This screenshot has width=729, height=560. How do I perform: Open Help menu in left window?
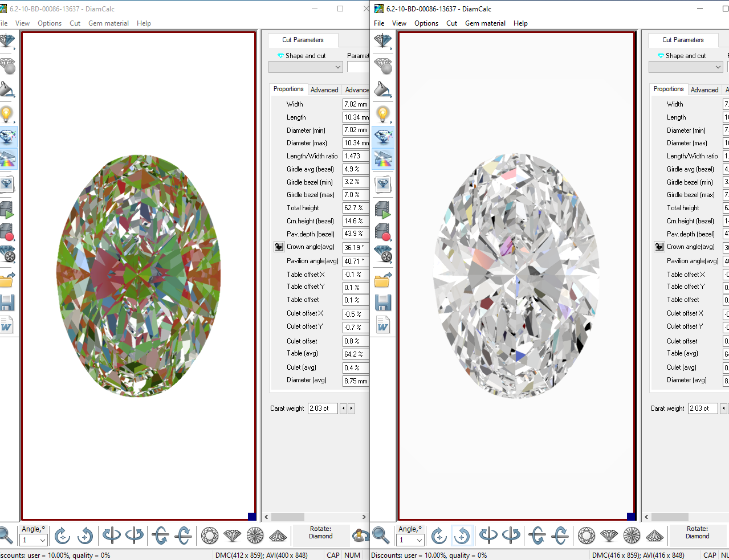point(144,23)
